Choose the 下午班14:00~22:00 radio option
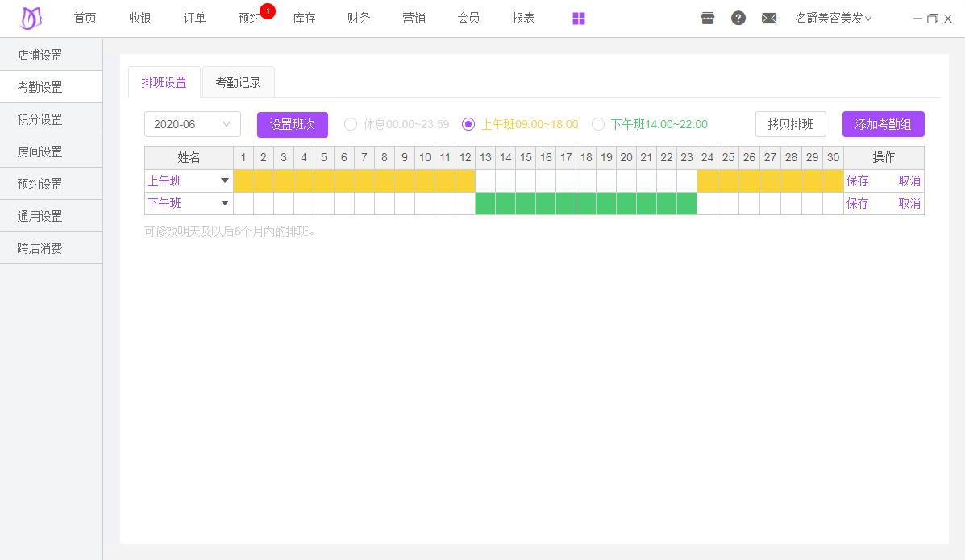 point(598,124)
